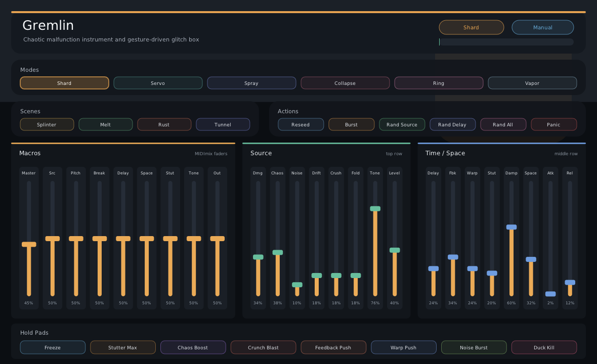Trigger the Reseed action

[301, 124]
